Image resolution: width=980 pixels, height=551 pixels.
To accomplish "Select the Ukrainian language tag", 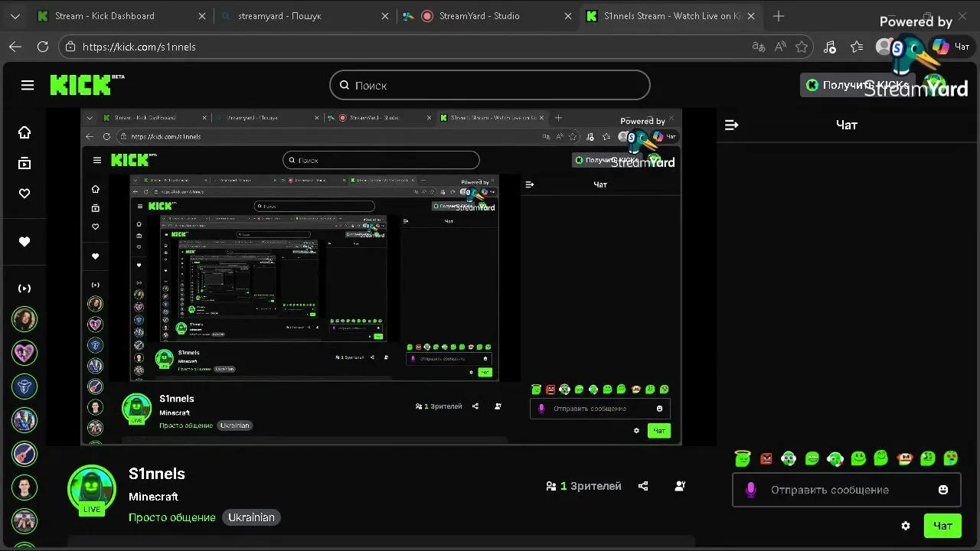I will tap(251, 517).
